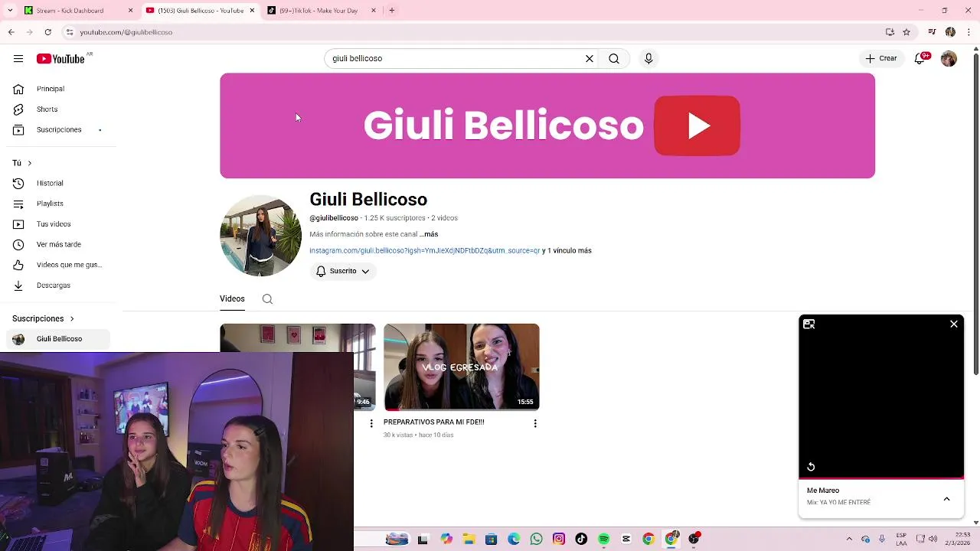Install YouTube app from the address bar
980x551 pixels.
click(x=890, y=32)
